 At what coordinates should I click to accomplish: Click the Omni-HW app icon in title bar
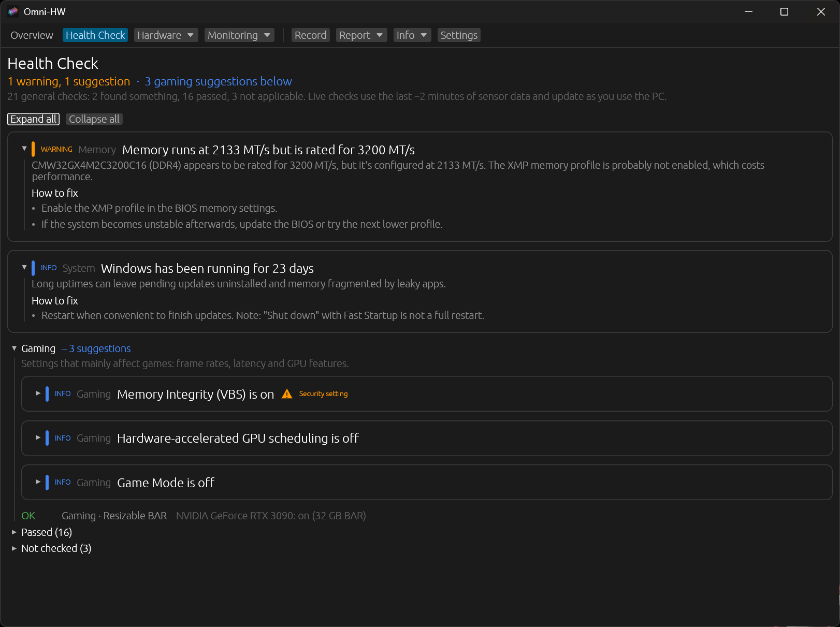click(x=13, y=11)
